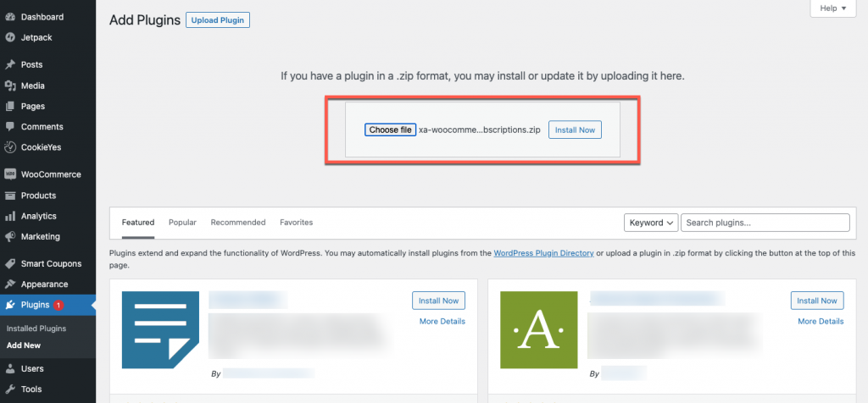Click the xa-woocomme...bscriptions.zip filename
This screenshot has height=403, width=868.
pos(480,130)
